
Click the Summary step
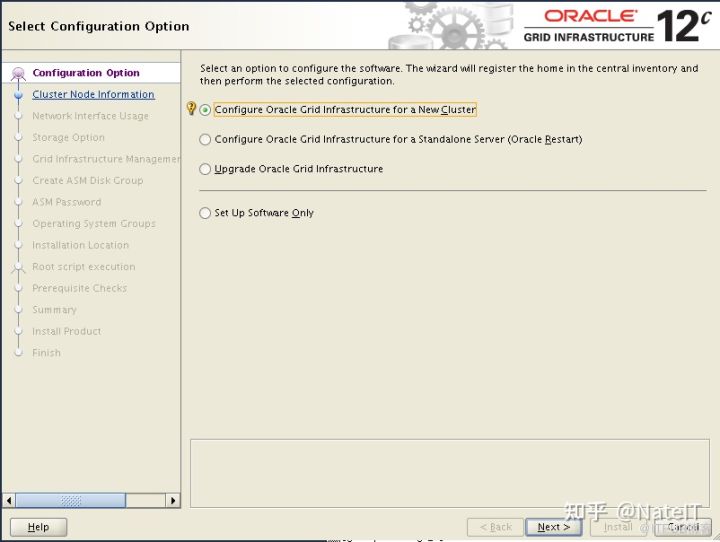pos(54,310)
